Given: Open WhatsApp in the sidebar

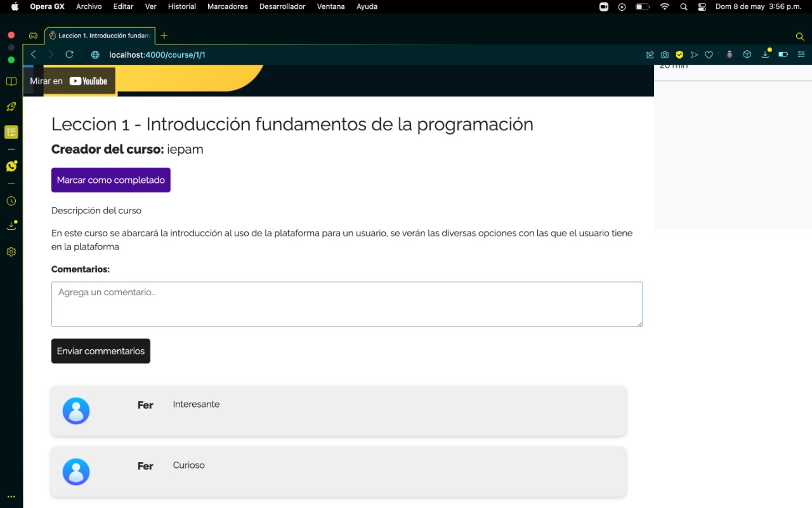Looking at the screenshot, I should click(11, 166).
